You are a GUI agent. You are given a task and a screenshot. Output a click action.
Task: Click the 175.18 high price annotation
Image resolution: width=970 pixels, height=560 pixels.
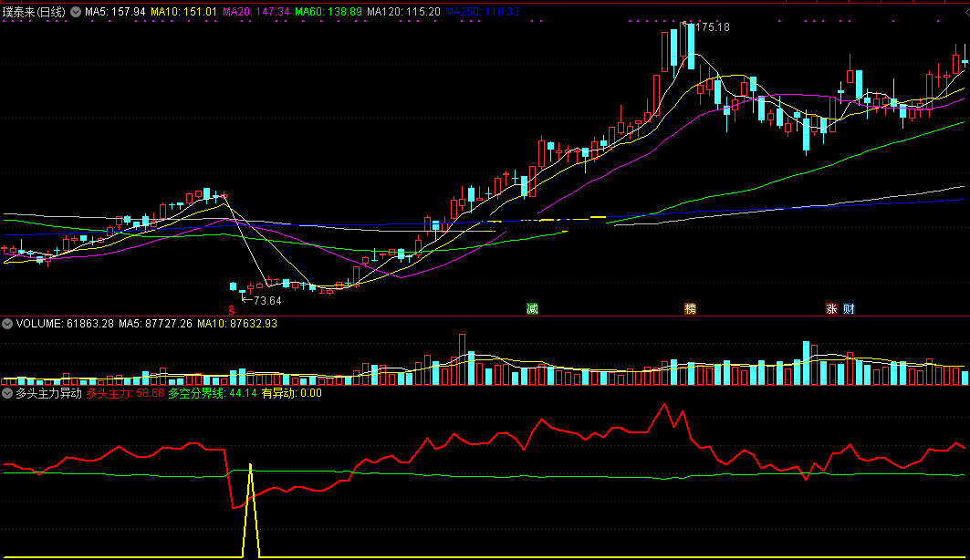coord(713,27)
